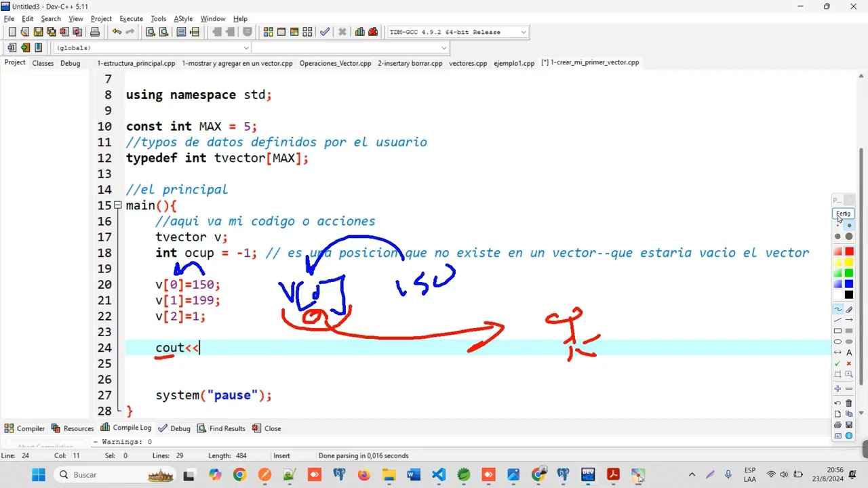Open the File menu
This screenshot has height=488, width=868.
[9, 18]
